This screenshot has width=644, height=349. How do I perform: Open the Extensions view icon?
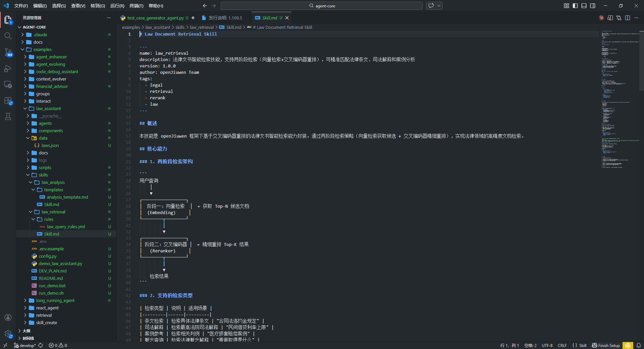(x=8, y=101)
